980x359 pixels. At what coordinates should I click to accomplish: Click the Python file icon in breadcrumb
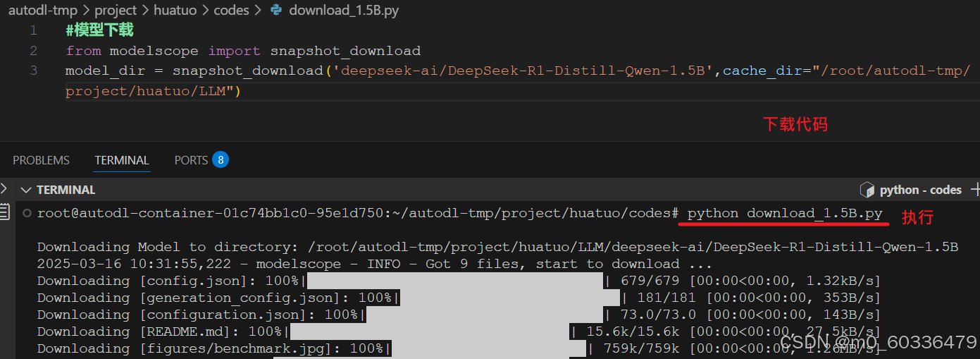coord(276,10)
